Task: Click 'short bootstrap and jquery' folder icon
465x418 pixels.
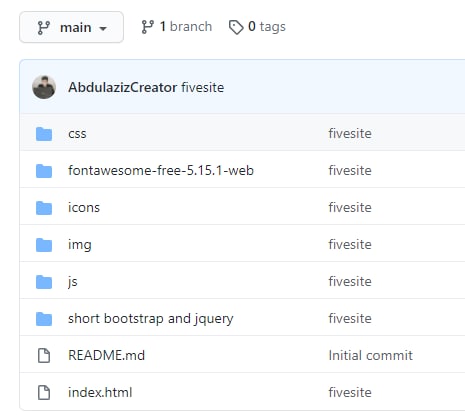Action: point(44,319)
